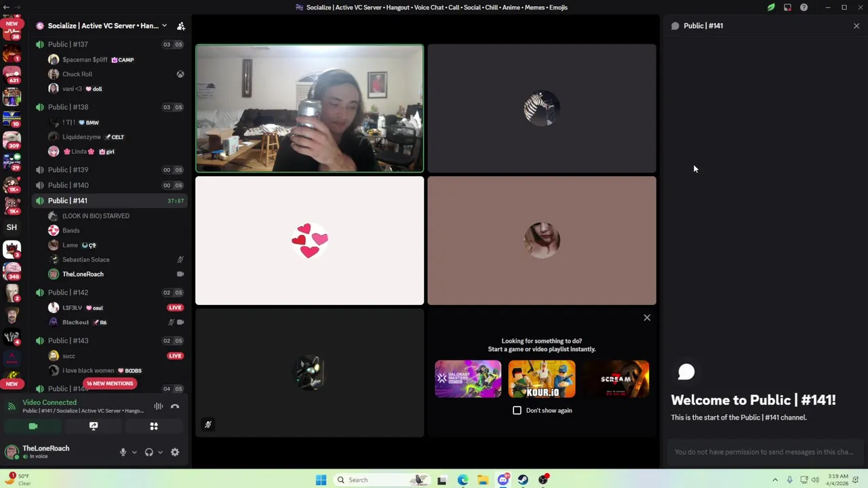Open User Settings gear icon

click(x=175, y=452)
